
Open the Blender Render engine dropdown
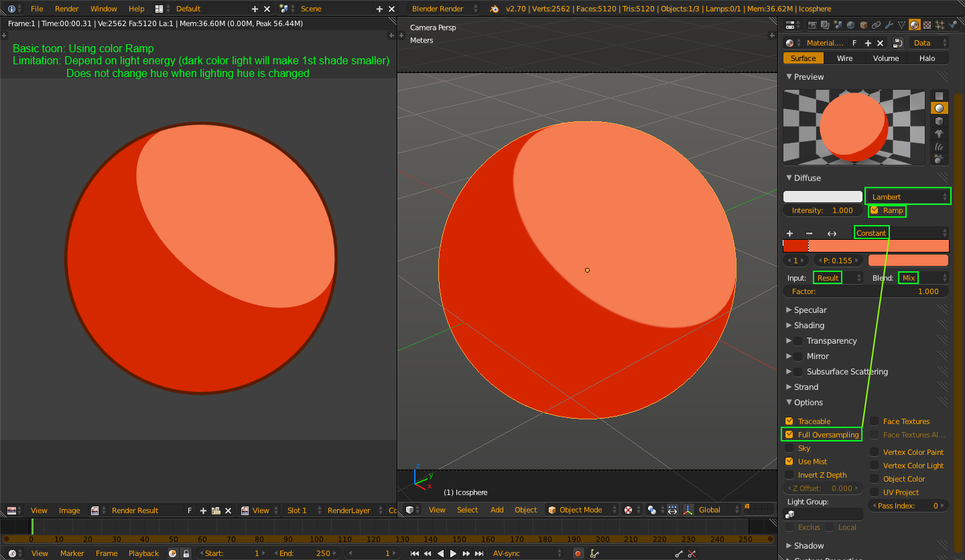pos(443,9)
